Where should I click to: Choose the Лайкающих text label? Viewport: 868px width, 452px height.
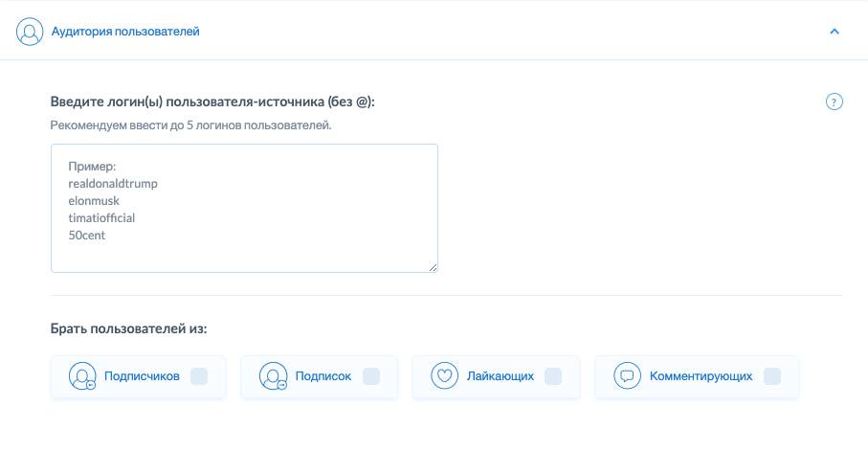click(500, 376)
